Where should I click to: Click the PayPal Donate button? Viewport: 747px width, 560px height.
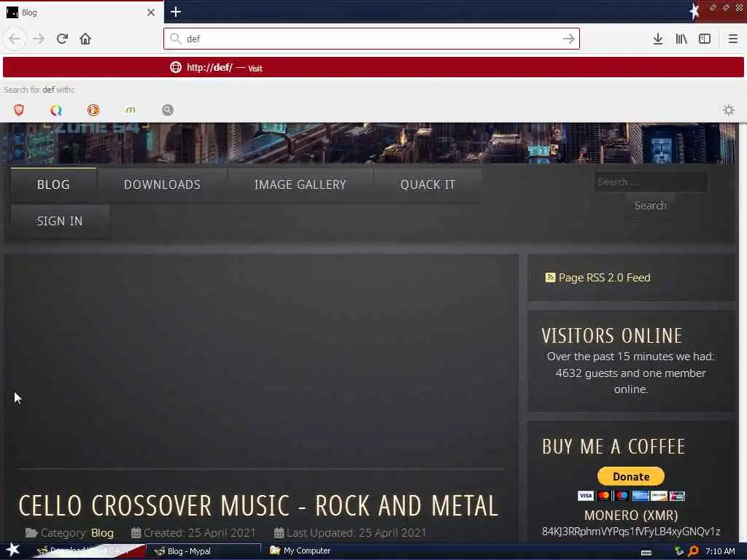point(631,476)
